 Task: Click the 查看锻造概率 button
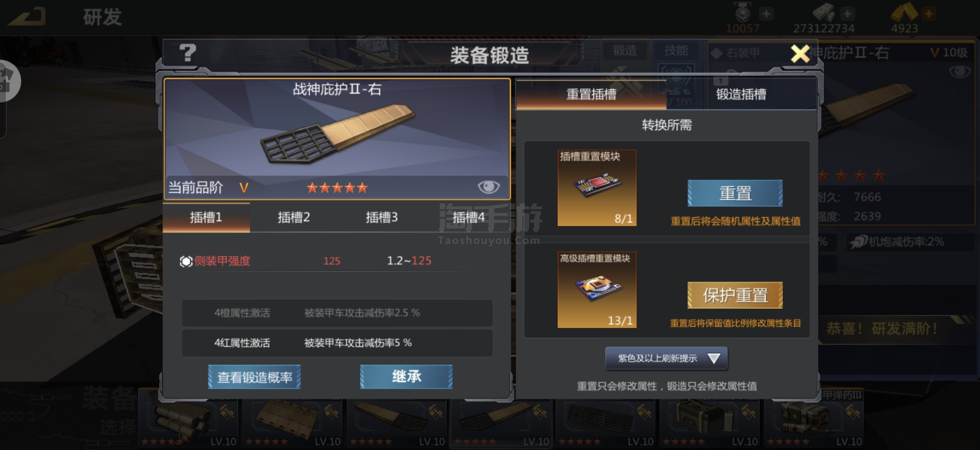(x=254, y=377)
